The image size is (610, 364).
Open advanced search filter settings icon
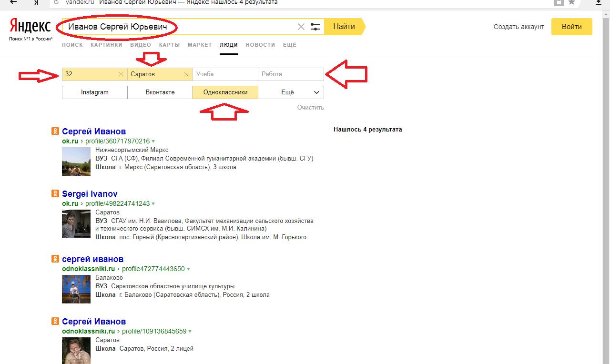coord(315,27)
